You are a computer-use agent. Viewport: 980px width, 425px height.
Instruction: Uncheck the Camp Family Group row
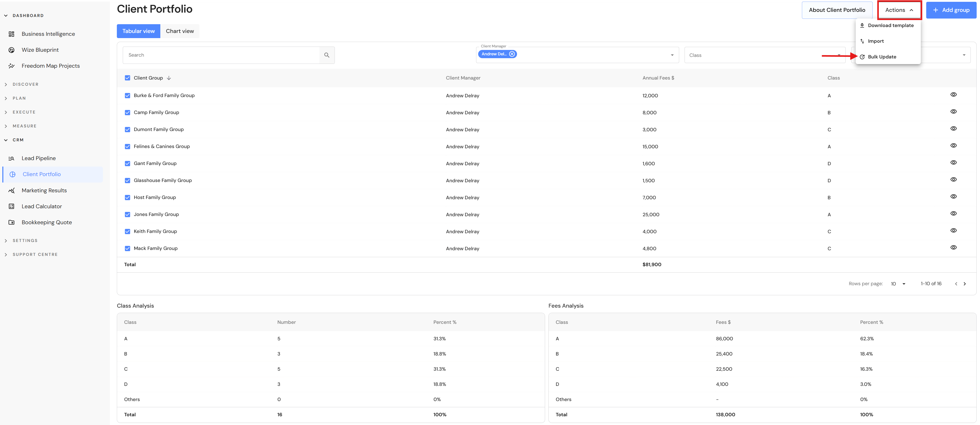click(127, 113)
